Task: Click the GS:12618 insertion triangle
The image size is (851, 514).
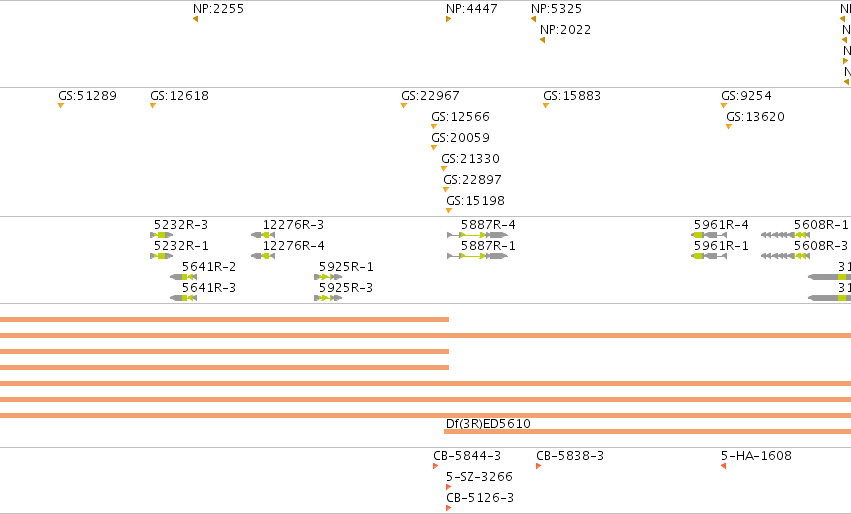Action: point(153,105)
